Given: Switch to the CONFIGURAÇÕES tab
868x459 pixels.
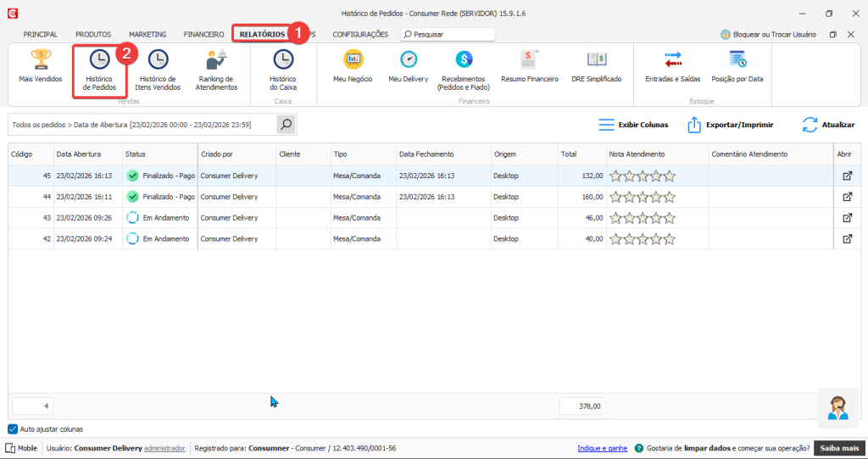Looking at the screenshot, I should [x=360, y=35].
